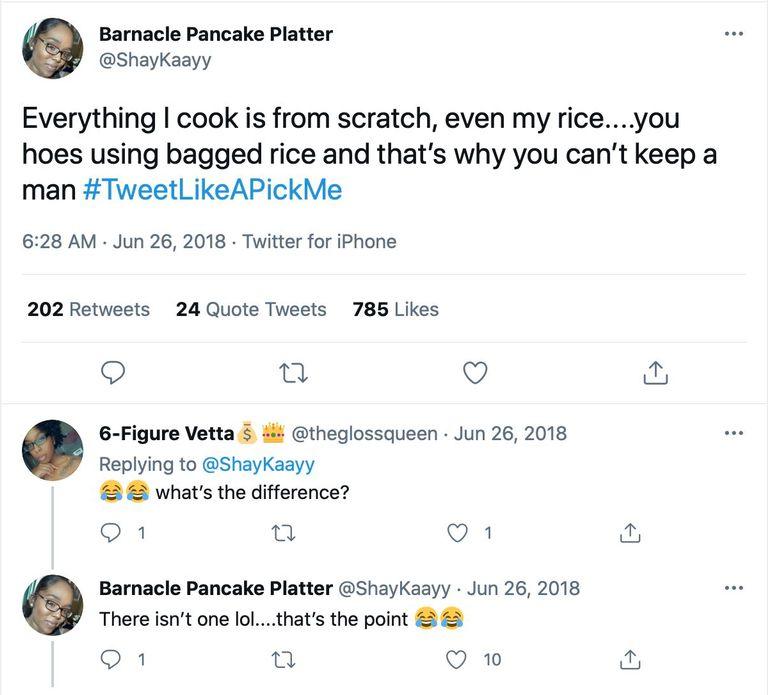Click 6-Figure Vetta's profile picture
Viewport: 768px width, 695px height.
pyautogui.click(x=52, y=450)
